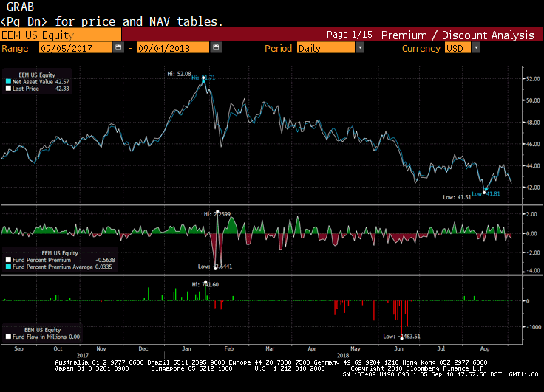The width and height of the screenshot is (544, 392).
Task: Click the fund flow Hi: 741.60 marker
Action: (x=205, y=284)
